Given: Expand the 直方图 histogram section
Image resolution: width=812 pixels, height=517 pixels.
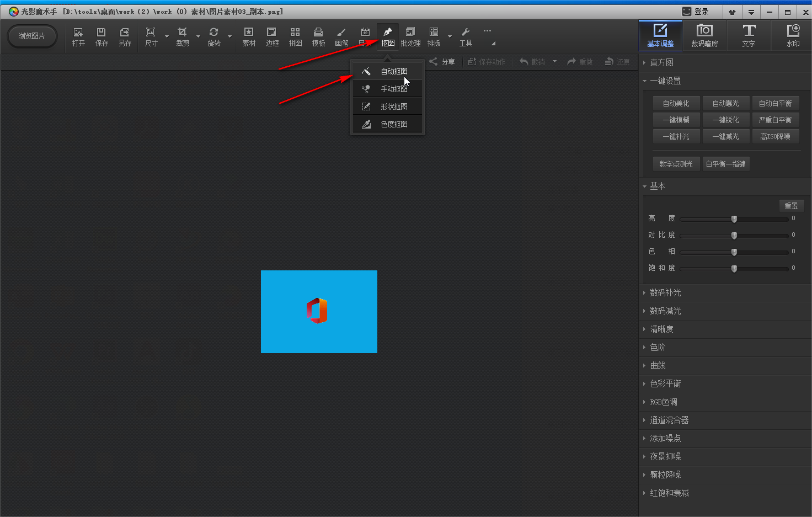Looking at the screenshot, I should point(661,63).
